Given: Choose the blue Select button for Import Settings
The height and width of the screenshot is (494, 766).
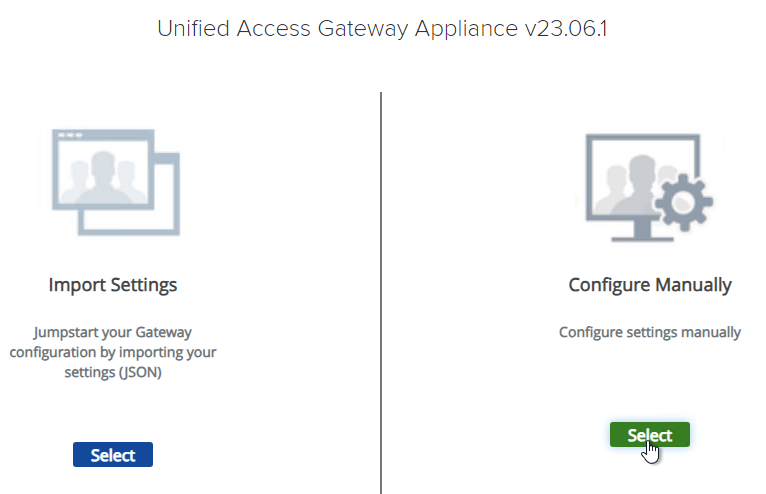Looking at the screenshot, I should 113,455.
